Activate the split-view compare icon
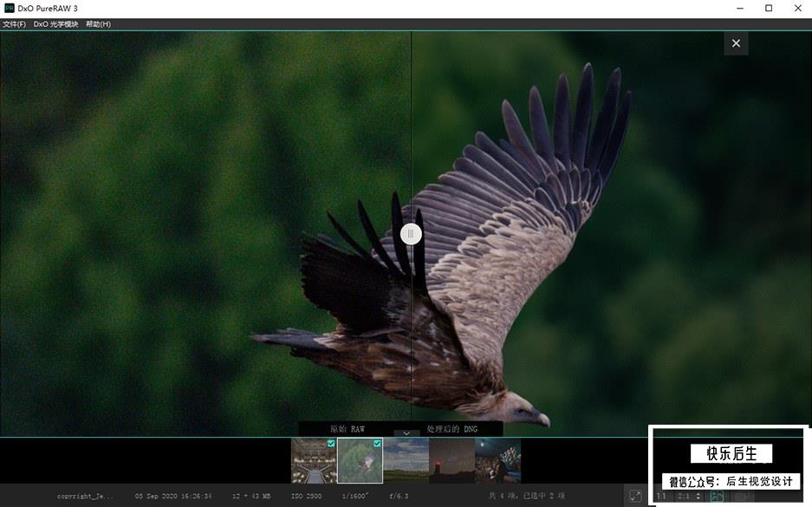 coord(717,496)
